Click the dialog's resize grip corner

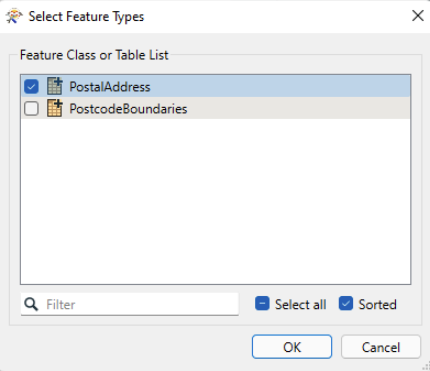tap(426, 367)
